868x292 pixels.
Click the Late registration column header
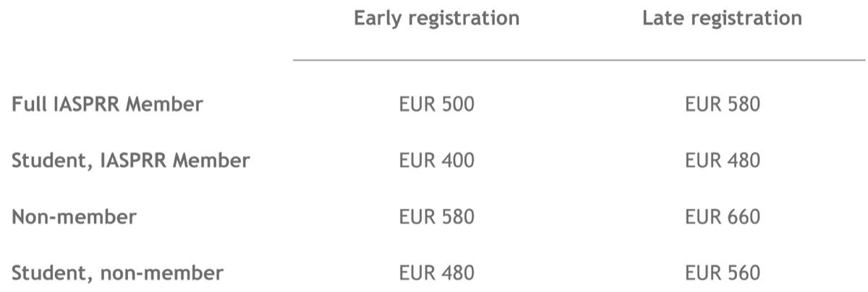tap(722, 20)
